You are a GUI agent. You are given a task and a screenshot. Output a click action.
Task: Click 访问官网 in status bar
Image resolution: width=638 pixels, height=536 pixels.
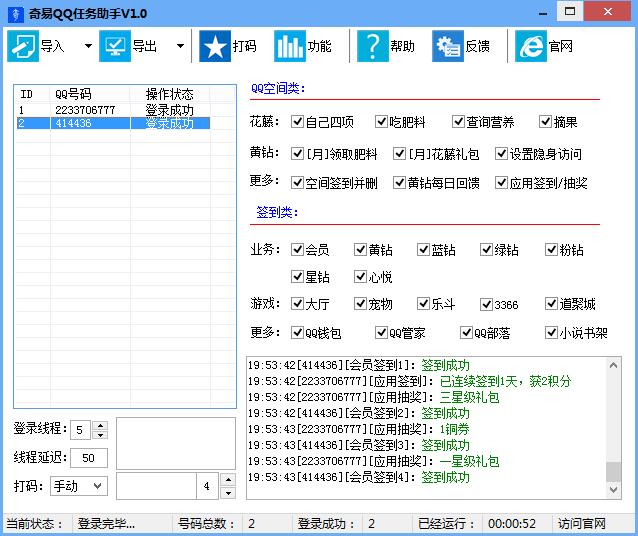click(581, 523)
